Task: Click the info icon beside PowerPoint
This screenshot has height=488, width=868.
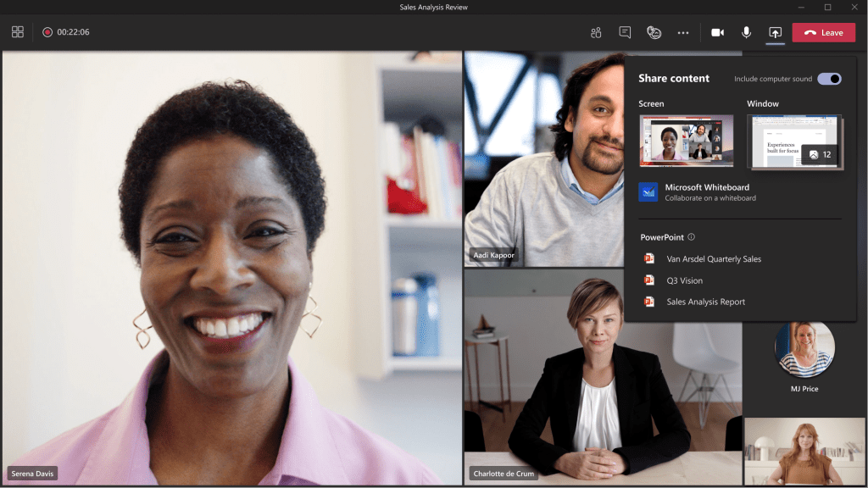Action: coord(692,237)
